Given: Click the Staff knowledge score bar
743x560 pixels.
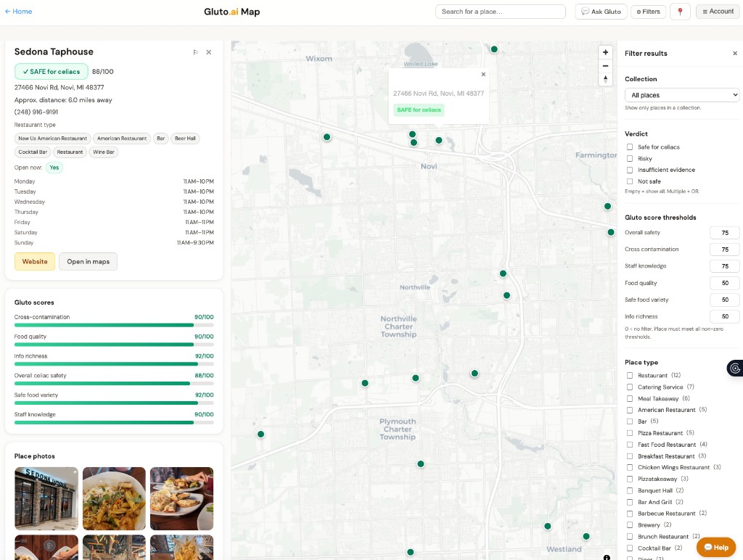Looking at the screenshot, I should click(x=114, y=422).
